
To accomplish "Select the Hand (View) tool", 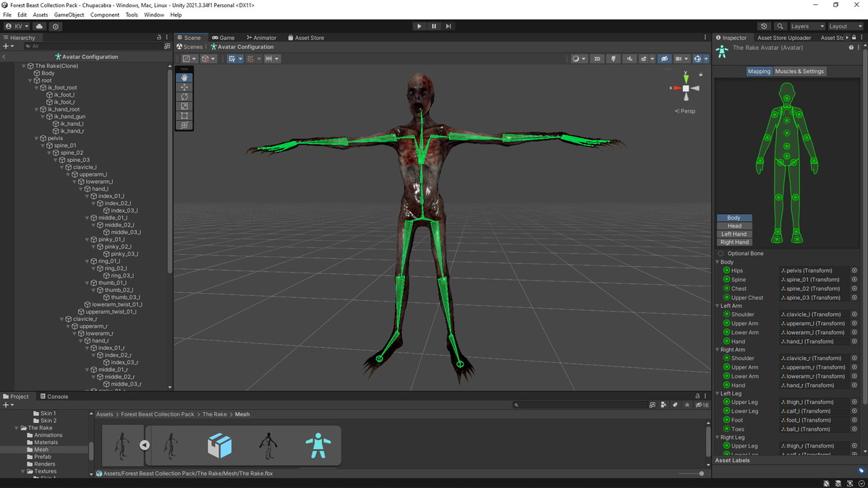I will (x=184, y=77).
